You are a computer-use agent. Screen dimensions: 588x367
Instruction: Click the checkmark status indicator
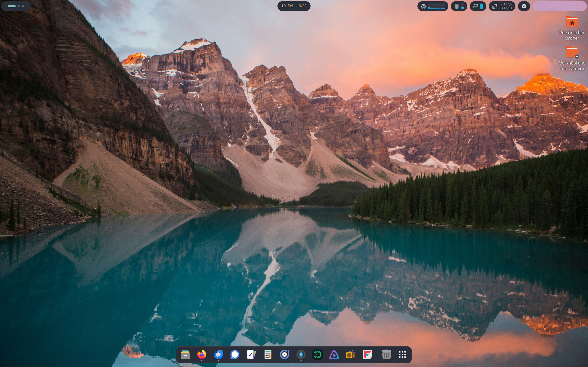524,6
